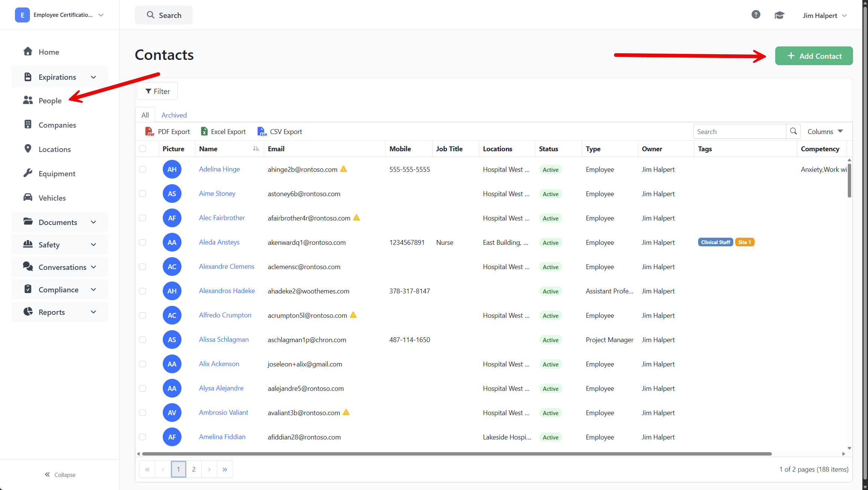Image resolution: width=868 pixels, height=490 pixels.
Task: Toggle the select-all checkbox in header
Action: click(x=143, y=149)
